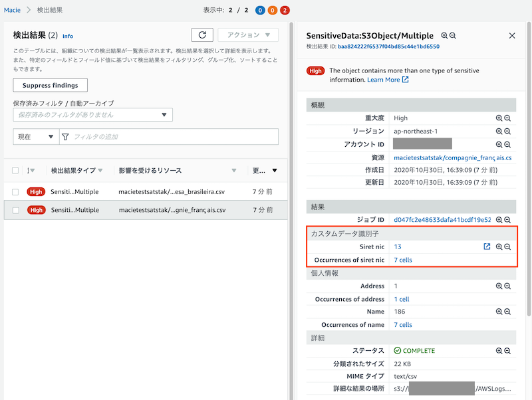Open finding ID baa824222f6537 link
532x400 pixels.
[x=388, y=47]
